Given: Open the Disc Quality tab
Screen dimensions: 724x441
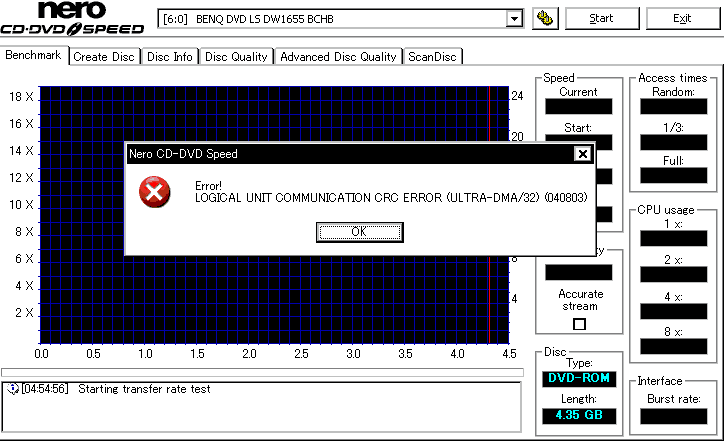Looking at the screenshot, I should pyautogui.click(x=236, y=57).
